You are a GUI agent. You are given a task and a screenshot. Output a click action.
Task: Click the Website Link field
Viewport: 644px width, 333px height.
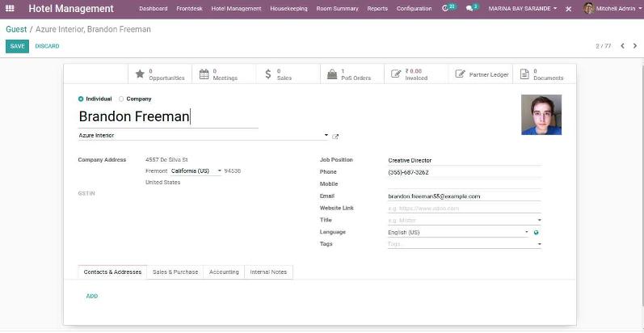pyautogui.click(x=464, y=209)
